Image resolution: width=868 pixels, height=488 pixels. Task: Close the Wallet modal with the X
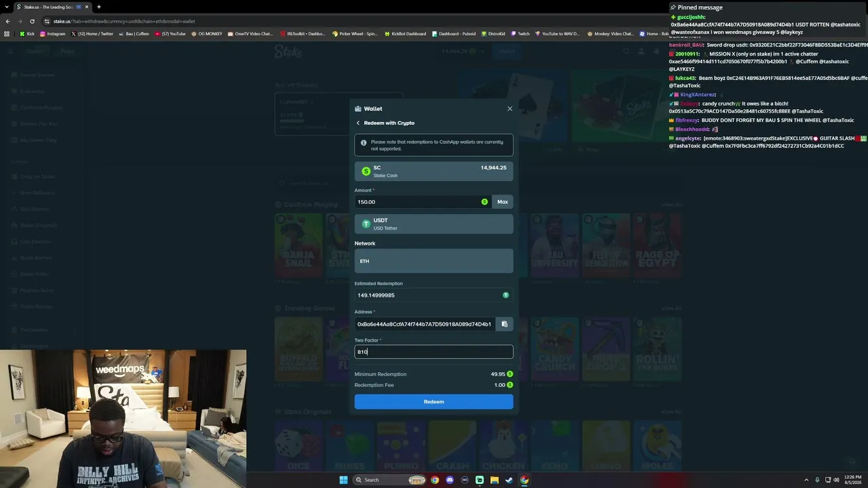pos(510,108)
